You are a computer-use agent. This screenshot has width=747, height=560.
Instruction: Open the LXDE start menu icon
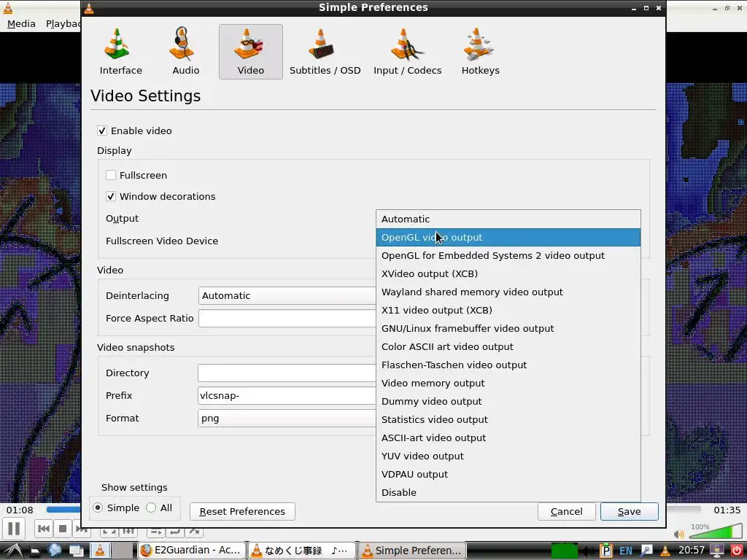(x=13, y=551)
